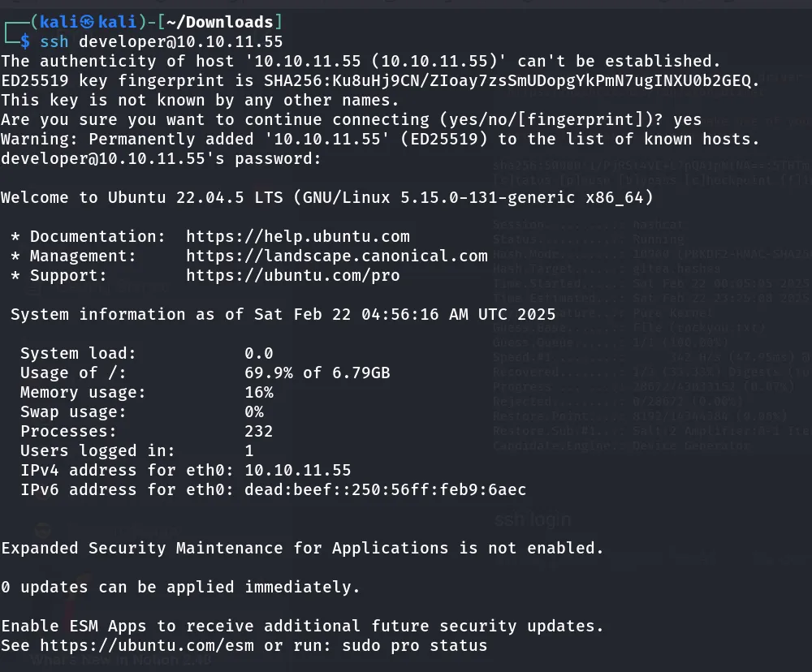812x672 pixels.
Task: Click the System load value 0.0
Action: pyautogui.click(x=258, y=353)
